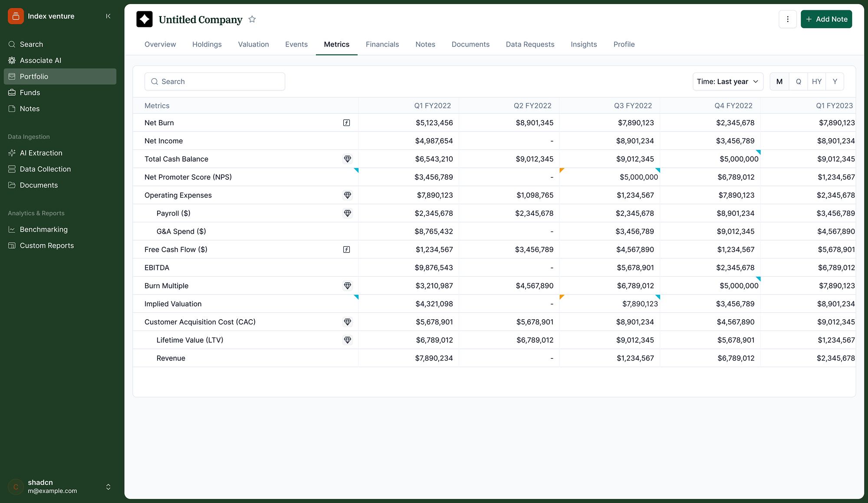868x503 pixels.
Task: Switch to the Financials tab
Action: click(x=382, y=44)
